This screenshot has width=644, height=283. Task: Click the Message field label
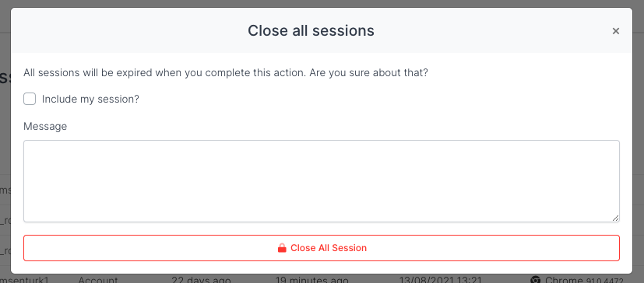45,126
